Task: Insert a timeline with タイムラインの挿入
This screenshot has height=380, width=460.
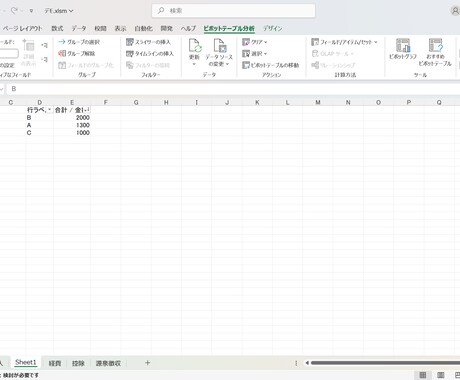Action: coord(150,53)
